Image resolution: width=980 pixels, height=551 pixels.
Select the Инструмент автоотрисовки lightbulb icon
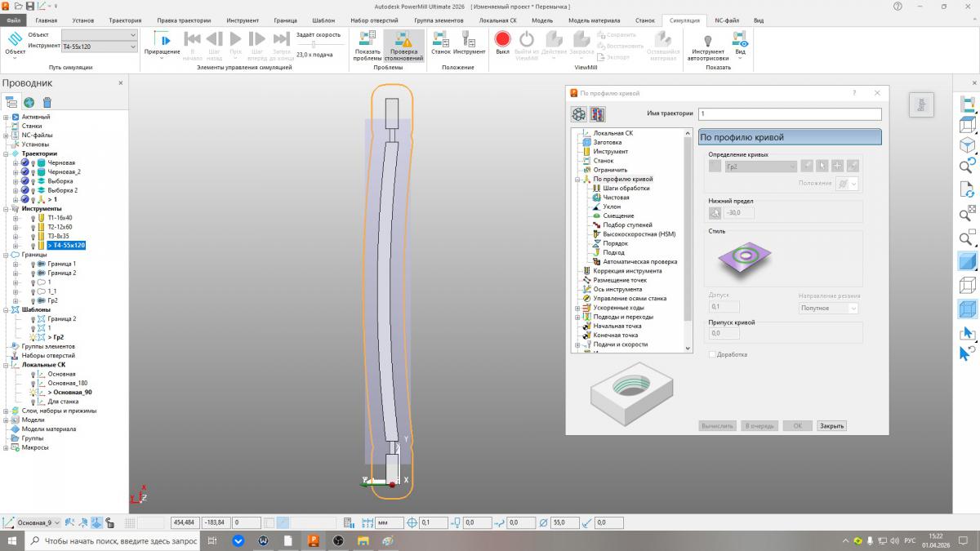pos(707,39)
